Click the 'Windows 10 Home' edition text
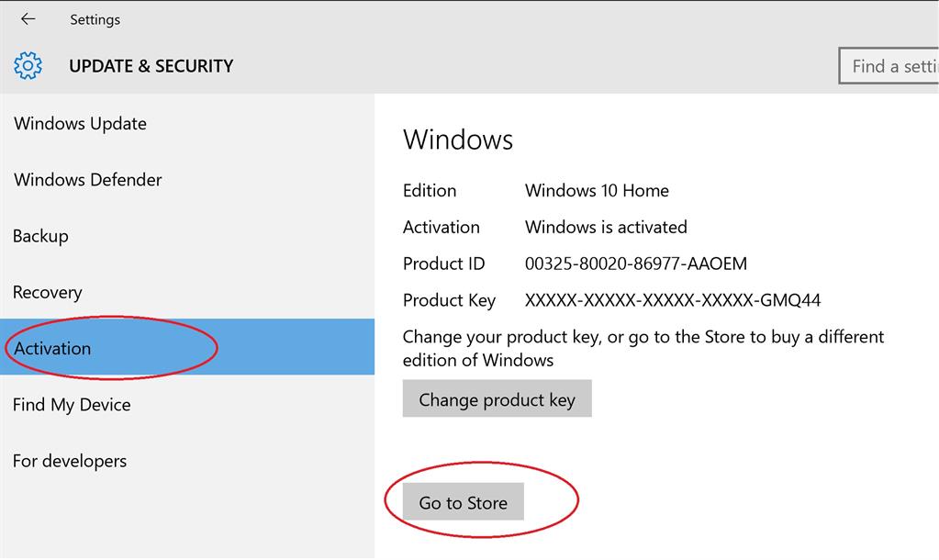 [x=597, y=191]
